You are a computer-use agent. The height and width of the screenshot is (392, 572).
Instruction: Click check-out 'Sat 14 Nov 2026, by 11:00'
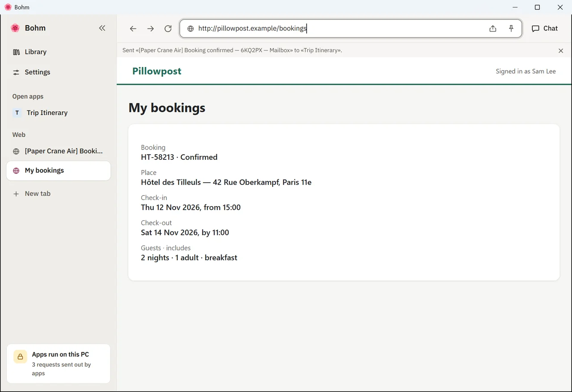click(x=185, y=232)
